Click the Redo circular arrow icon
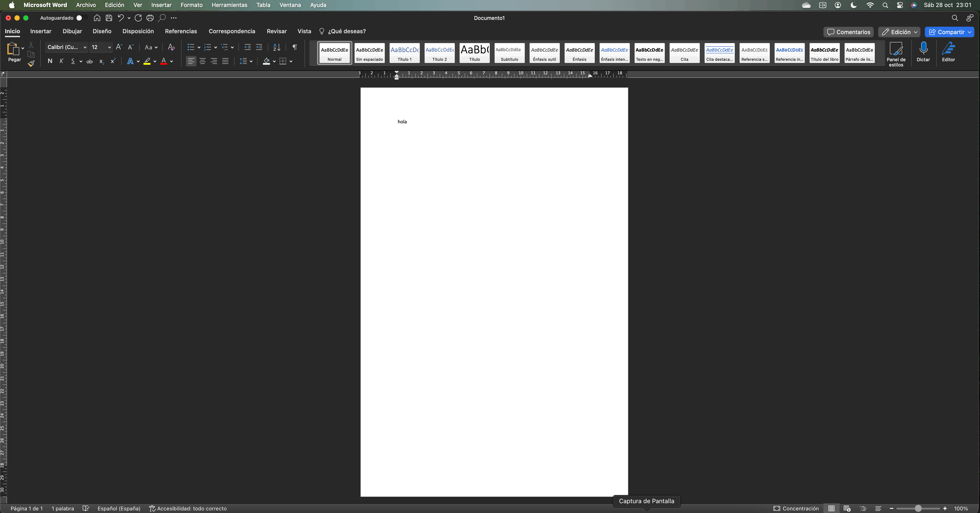 138,18
